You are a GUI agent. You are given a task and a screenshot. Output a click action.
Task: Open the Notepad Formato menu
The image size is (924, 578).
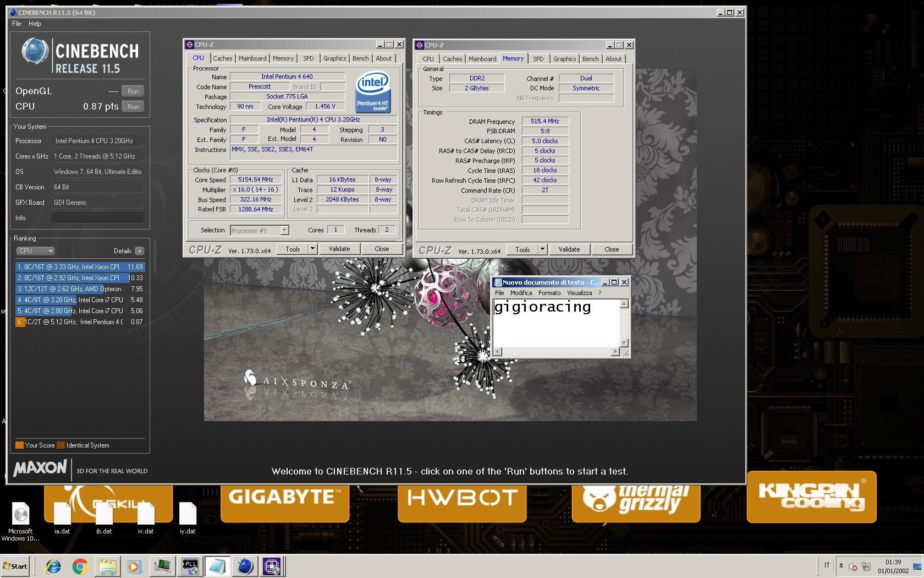click(x=549, y=293)
